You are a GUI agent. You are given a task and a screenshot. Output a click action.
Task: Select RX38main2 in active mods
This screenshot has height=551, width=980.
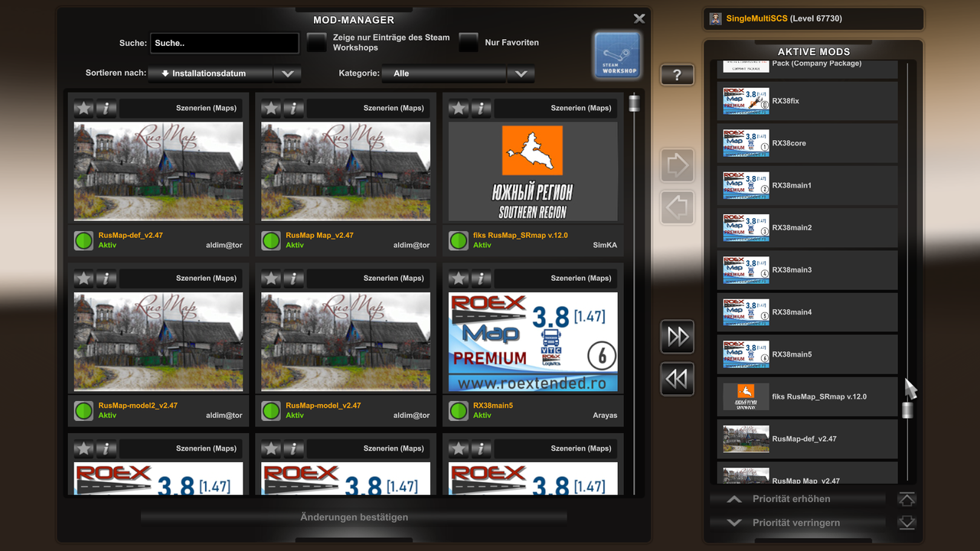pyautogui.click(x=807, y=227)
